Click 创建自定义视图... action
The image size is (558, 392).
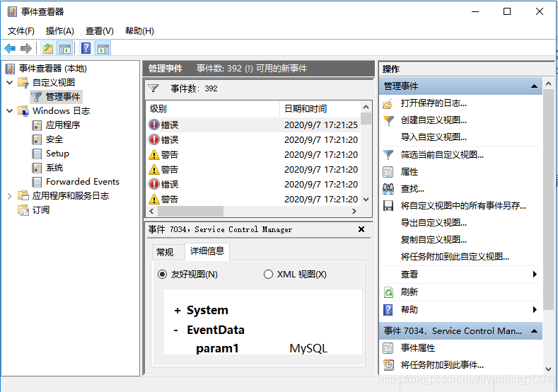[x=434, y=120]
